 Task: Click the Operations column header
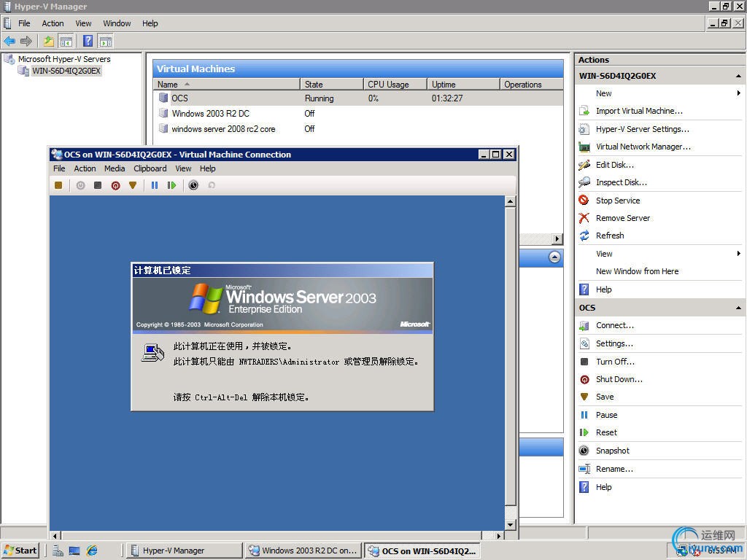click(531, 85)
